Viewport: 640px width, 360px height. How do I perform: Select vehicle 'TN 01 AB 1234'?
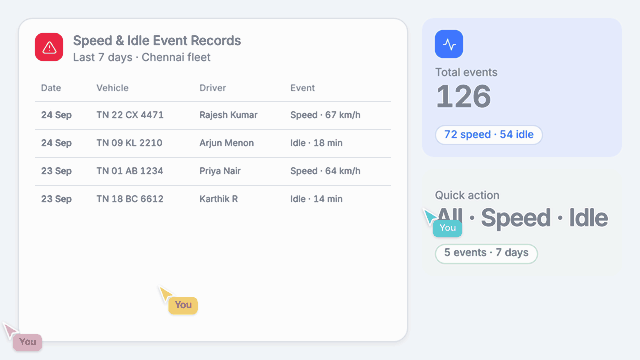coord(130,171)
